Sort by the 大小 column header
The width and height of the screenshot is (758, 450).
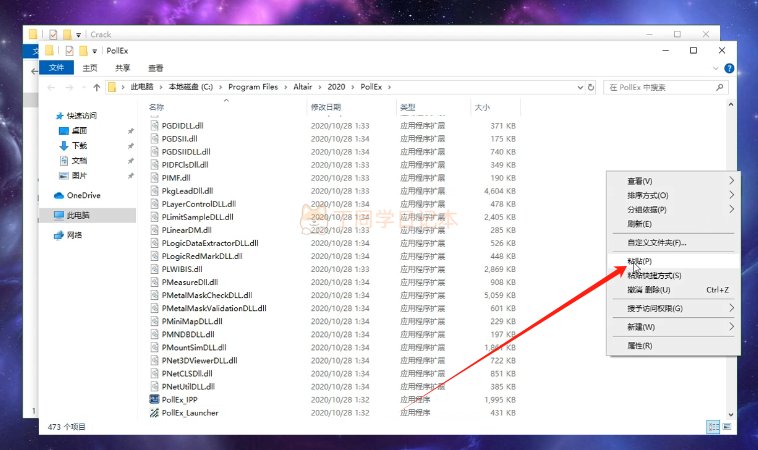[482, 107]
